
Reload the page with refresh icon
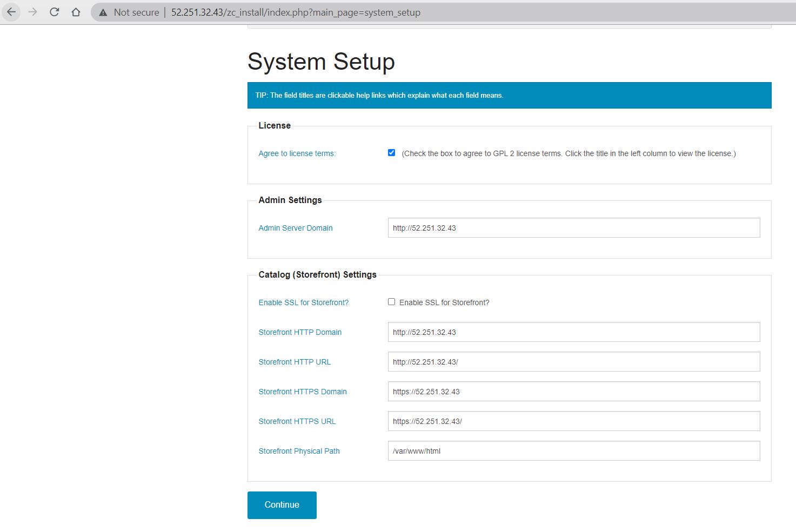[x=54, y=12]
